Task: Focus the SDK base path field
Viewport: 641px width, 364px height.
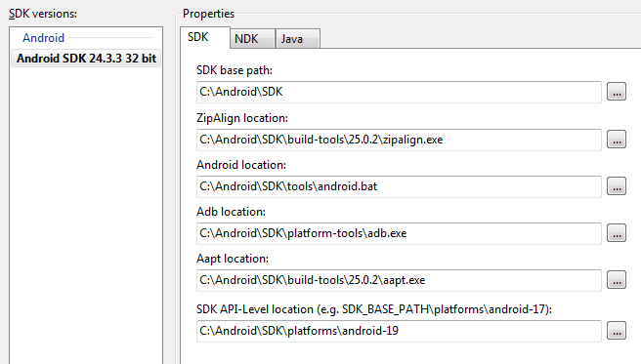Action: click(399, 92)
